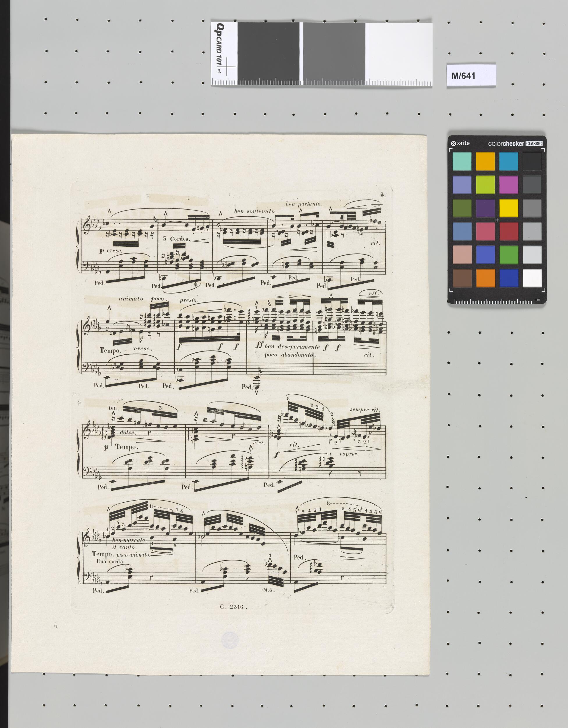
Task: Click the 'M.G.' marking in the last system
Action: pyautogui.click(x=268, y=590)
